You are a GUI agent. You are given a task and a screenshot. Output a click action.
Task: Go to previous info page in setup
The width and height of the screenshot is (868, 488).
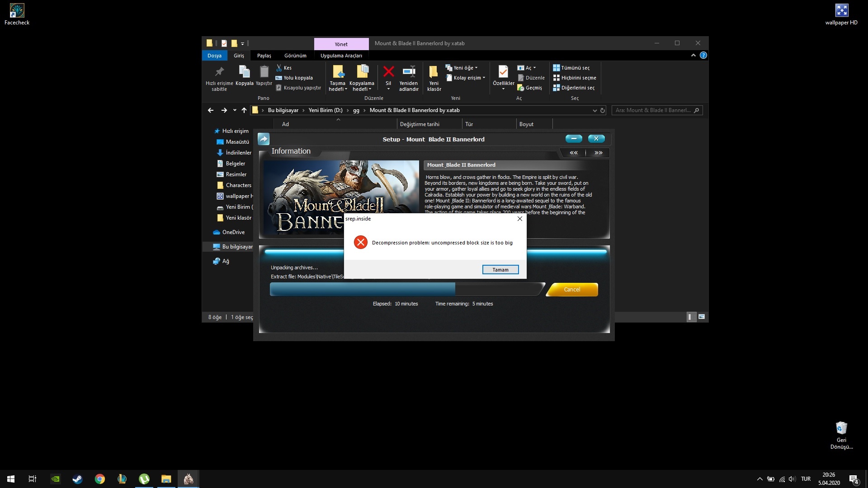[573, 153]
